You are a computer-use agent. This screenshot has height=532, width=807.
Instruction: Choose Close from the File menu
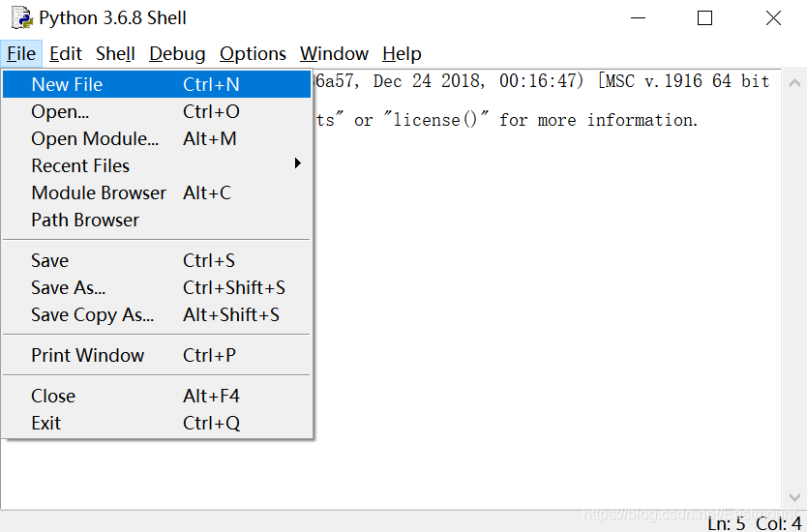(x=53, y=396)
